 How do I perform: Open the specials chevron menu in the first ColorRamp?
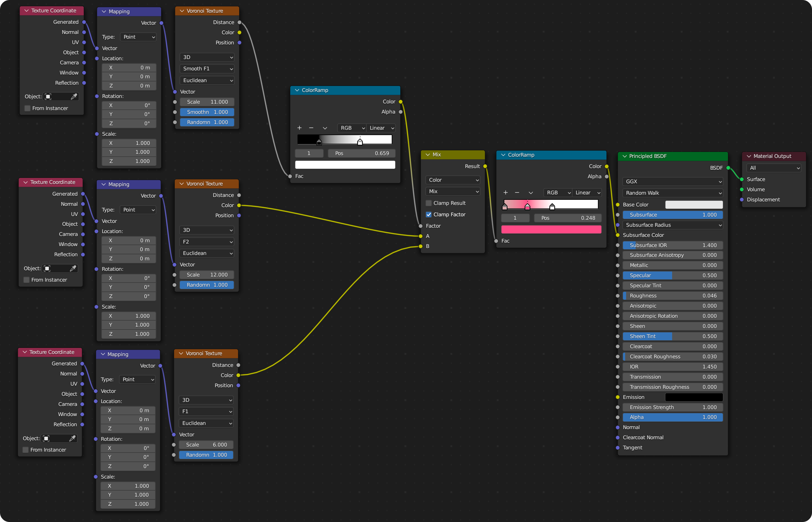[325, 128]
